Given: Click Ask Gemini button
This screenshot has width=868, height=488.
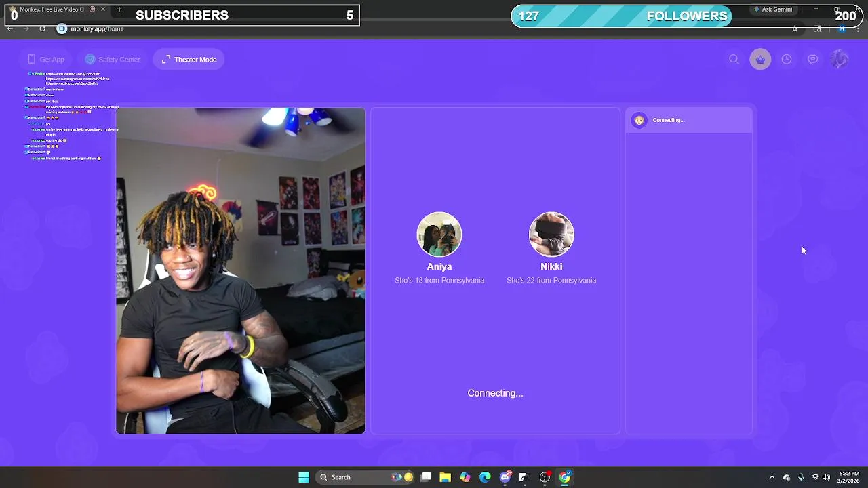Looking at the screenshot, I should tap(772, 9).
